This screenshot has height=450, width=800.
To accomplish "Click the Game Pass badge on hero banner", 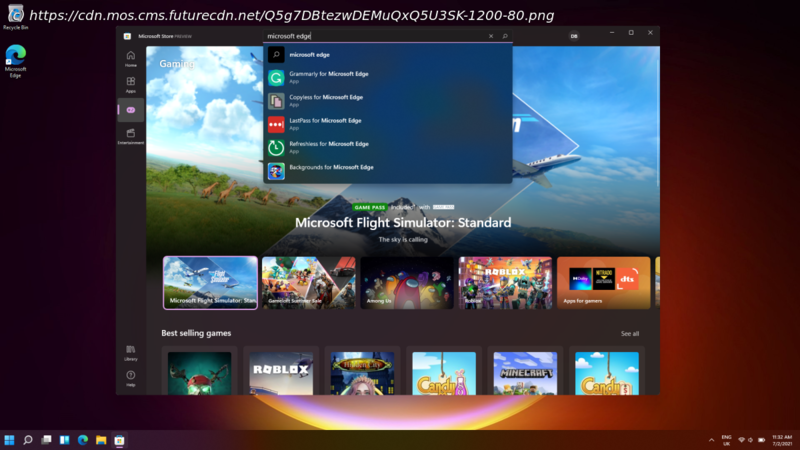I will pos(369,207).
